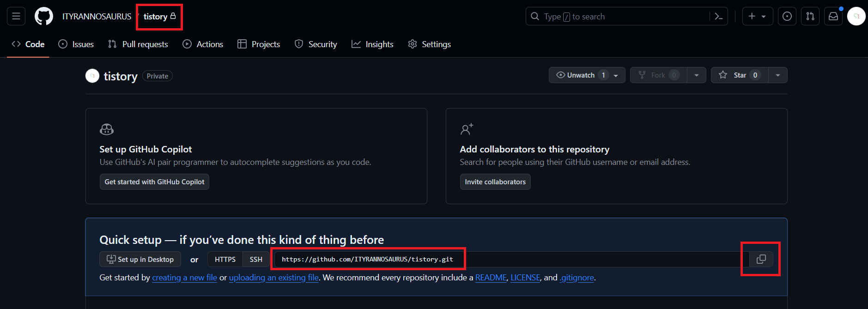Viewport: 868px width, 309px height.
Task: Select the repository URL text field
Action: point(512,259)
